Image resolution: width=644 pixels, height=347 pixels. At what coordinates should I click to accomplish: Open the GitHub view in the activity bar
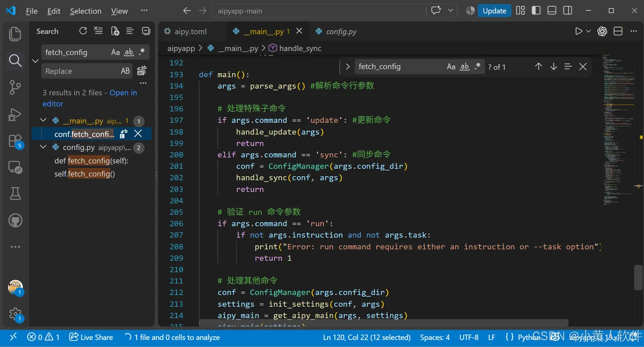(15, 220)
